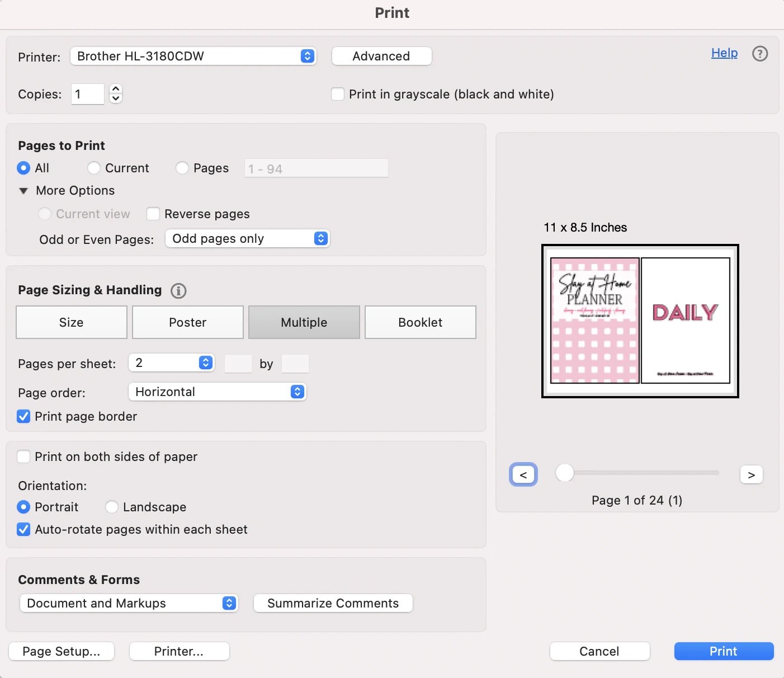
Task: Click the info icon beside Page Sizing & Handling
Action: point(178,290)
